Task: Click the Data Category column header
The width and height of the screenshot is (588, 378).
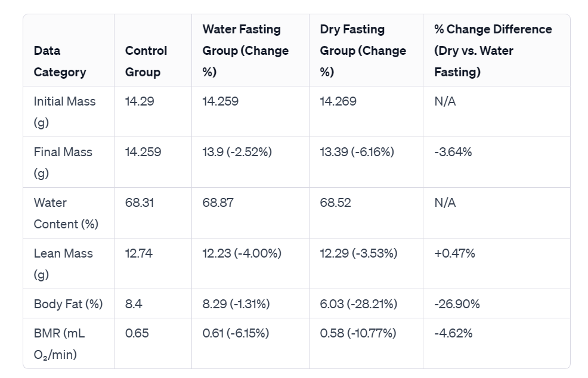Action: [x=60, y=61]
